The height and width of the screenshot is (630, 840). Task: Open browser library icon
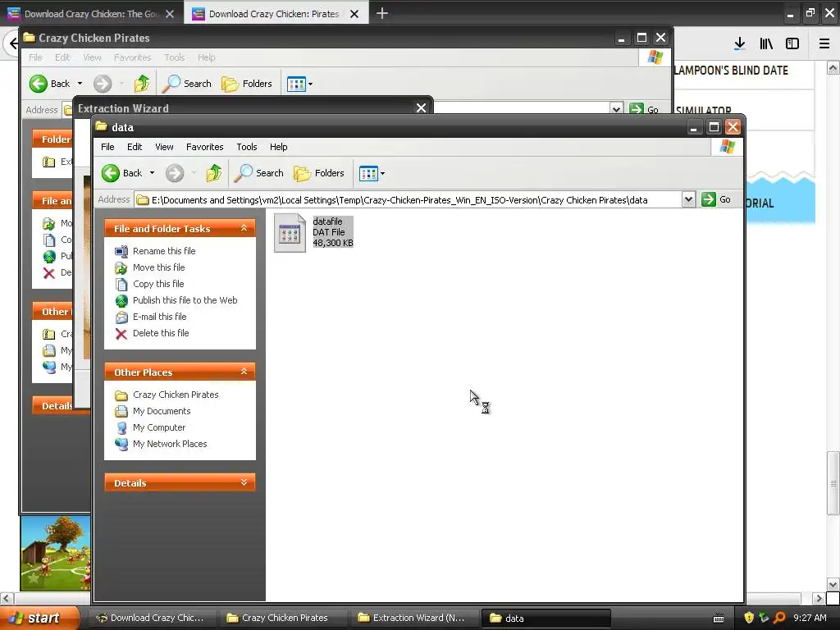(766, 44)
